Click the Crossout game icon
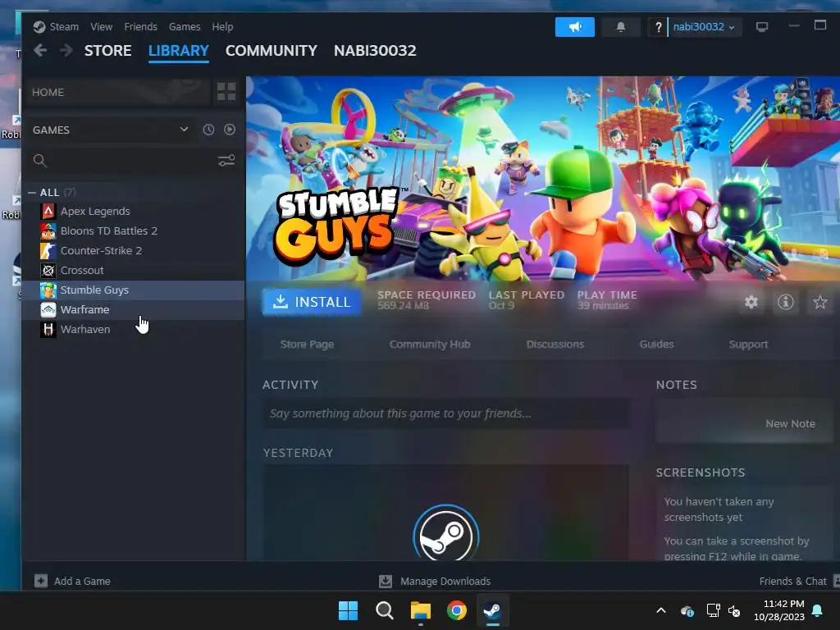 [48, 271]
